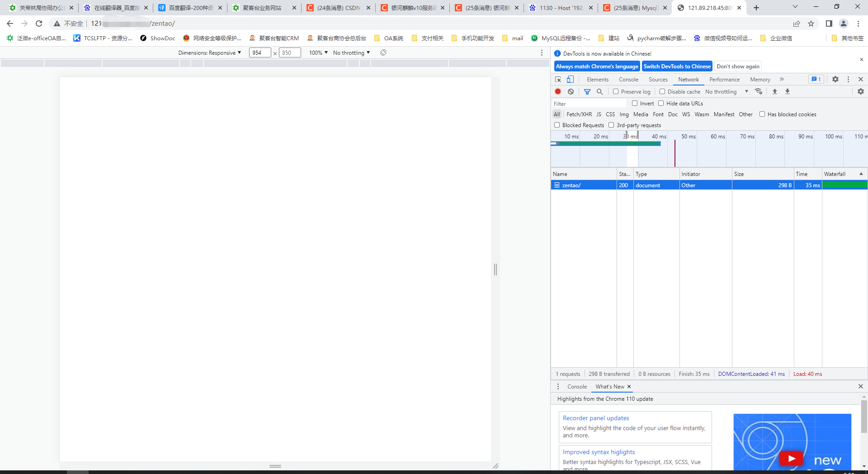This screenshot has height=474, width=868.
Task: Open DevTools settings gear
Action: 835,79
